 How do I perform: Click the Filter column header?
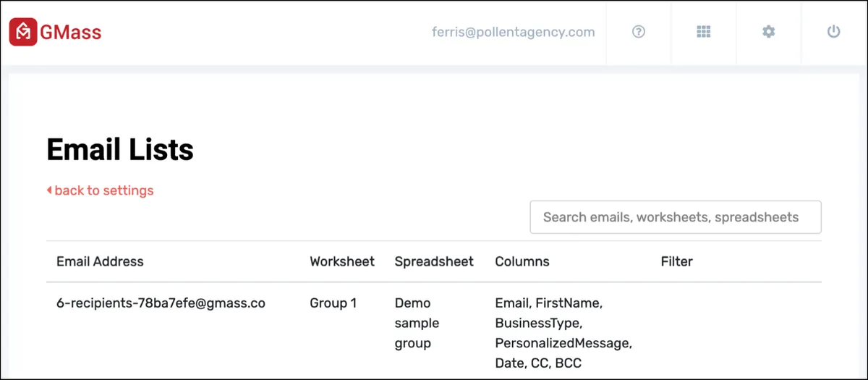tap(676, 261)
